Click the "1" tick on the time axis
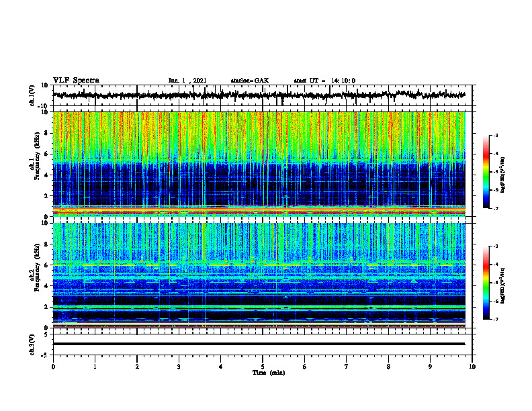 click(x=95, y=367)
